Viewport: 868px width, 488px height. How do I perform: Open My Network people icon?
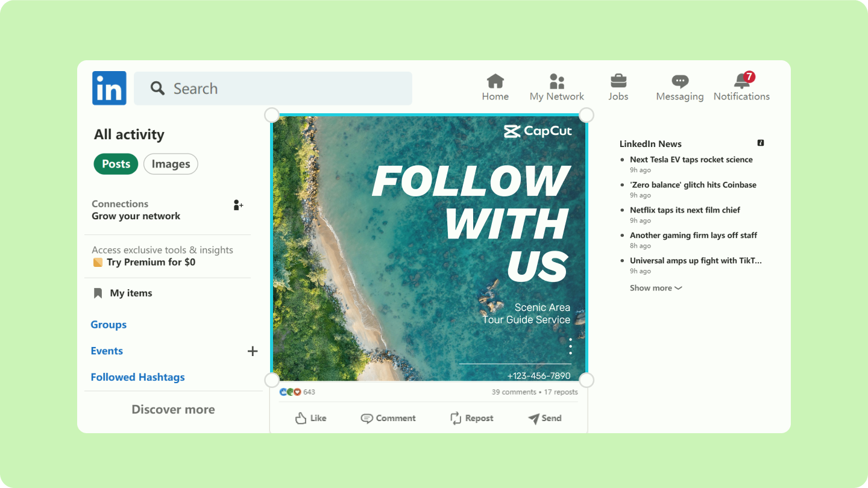(x=557, y=81)
